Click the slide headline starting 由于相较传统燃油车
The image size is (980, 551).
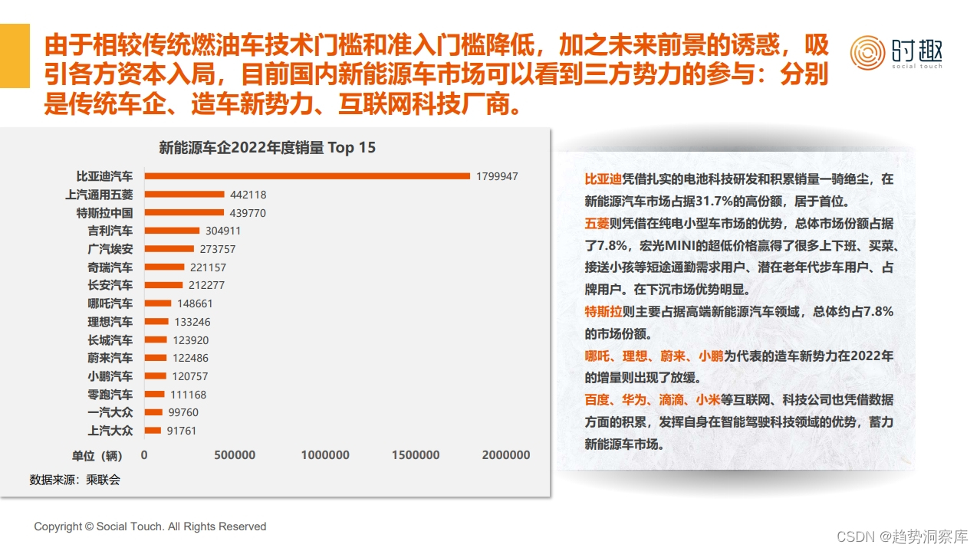(436, 74)
